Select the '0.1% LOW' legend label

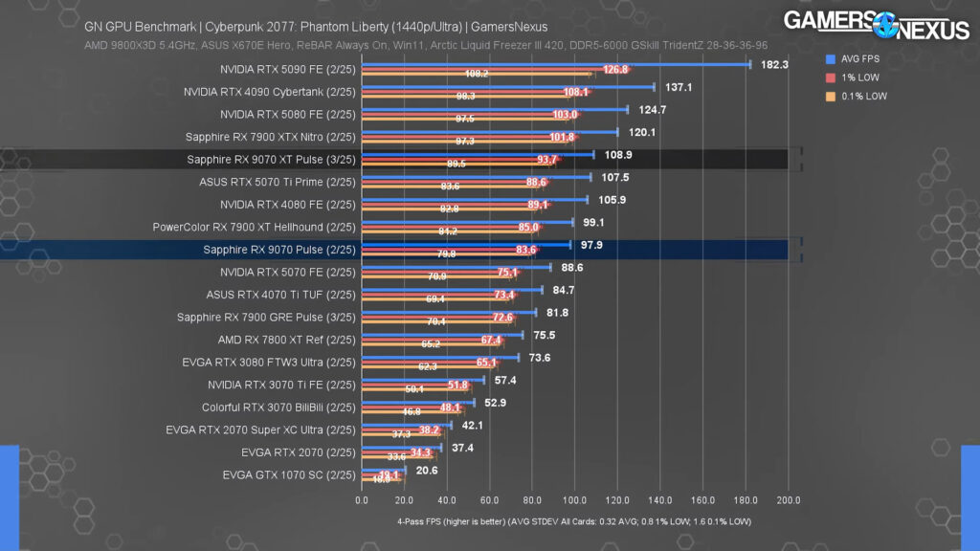point(864,97)
